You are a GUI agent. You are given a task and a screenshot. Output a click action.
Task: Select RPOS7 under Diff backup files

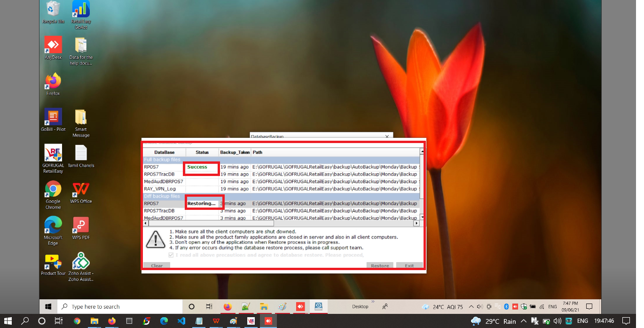click(281, 203)
